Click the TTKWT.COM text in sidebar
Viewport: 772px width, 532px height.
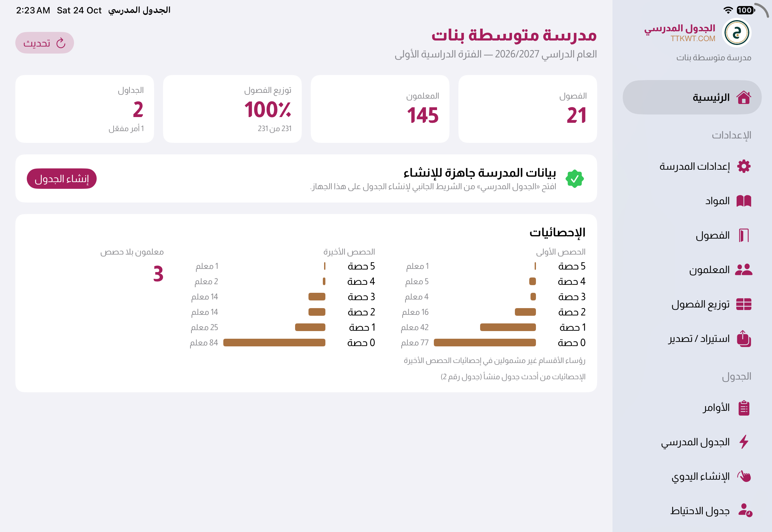[693, 39]
